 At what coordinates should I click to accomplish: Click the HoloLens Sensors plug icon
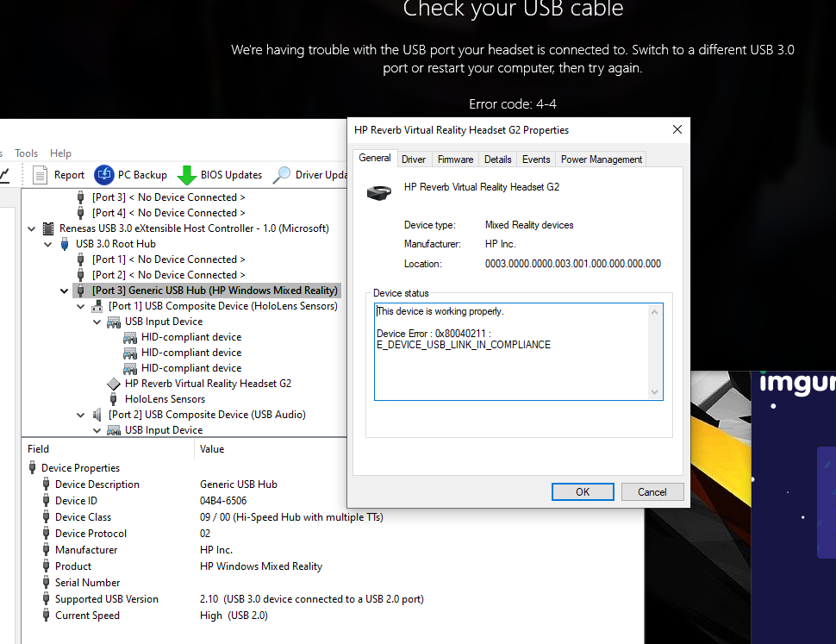[x=113, y=399]
